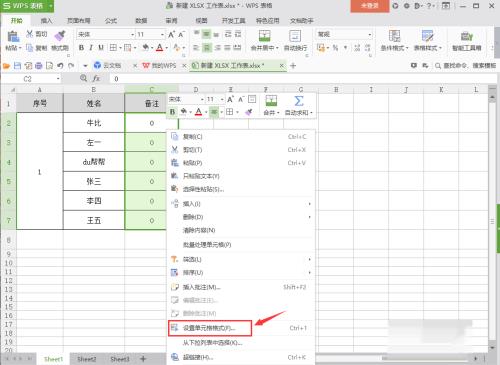
Task: Click the ribbon cell borders icon
Action: point(113,48)
